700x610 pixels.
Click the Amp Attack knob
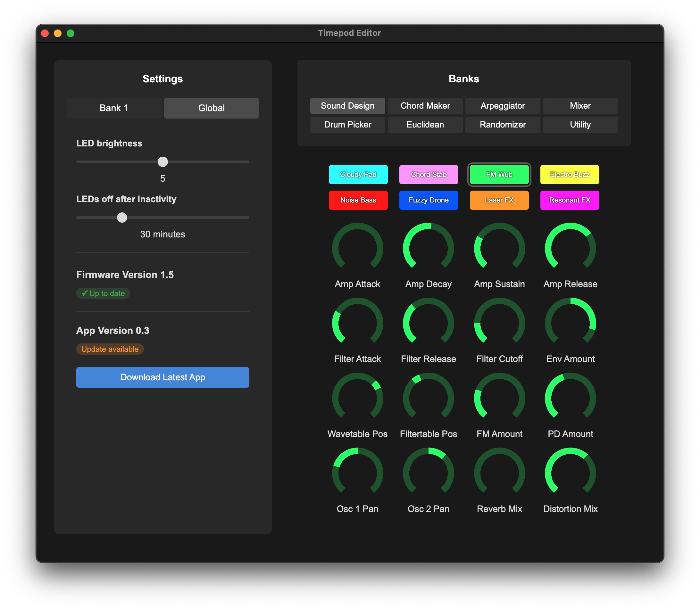[x=357, y=248]
